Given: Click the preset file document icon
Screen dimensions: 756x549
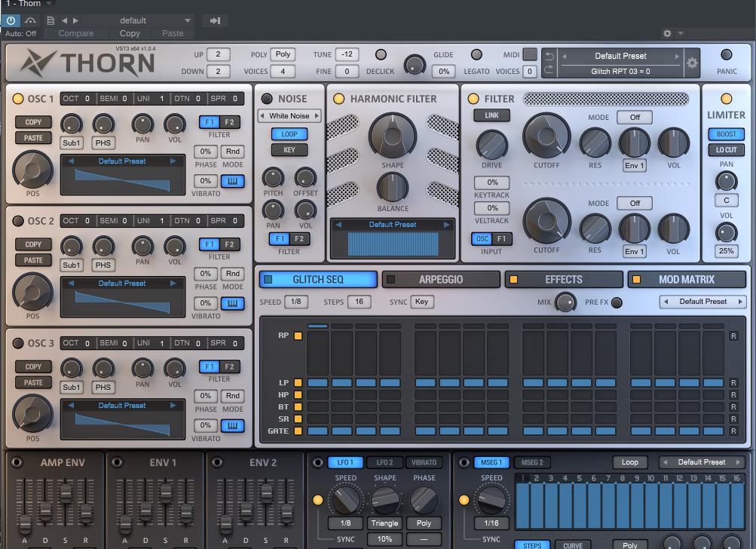Looking at the screenshot, I should 51,20.
